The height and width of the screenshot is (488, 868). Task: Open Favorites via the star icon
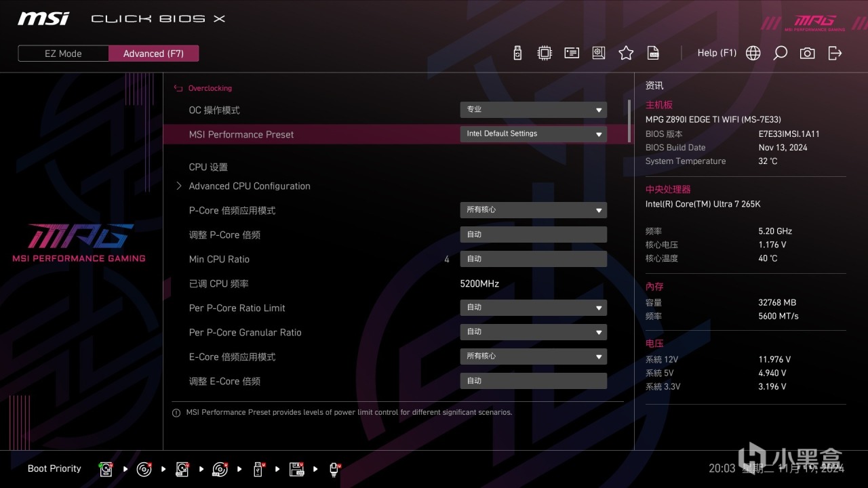click(x=626, y=53)
